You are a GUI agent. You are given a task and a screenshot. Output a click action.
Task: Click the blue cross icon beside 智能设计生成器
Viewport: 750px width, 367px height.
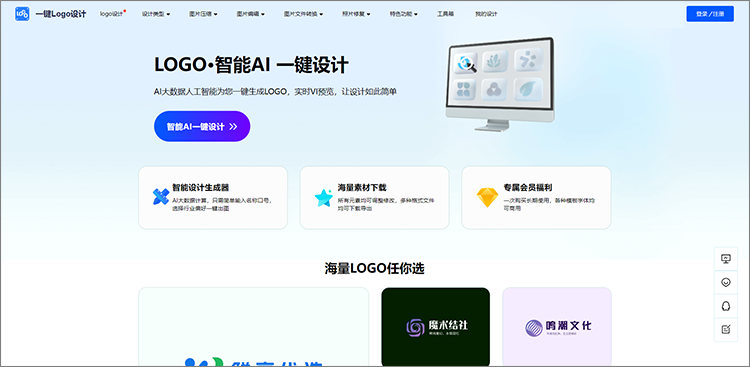tap(161, 197)
